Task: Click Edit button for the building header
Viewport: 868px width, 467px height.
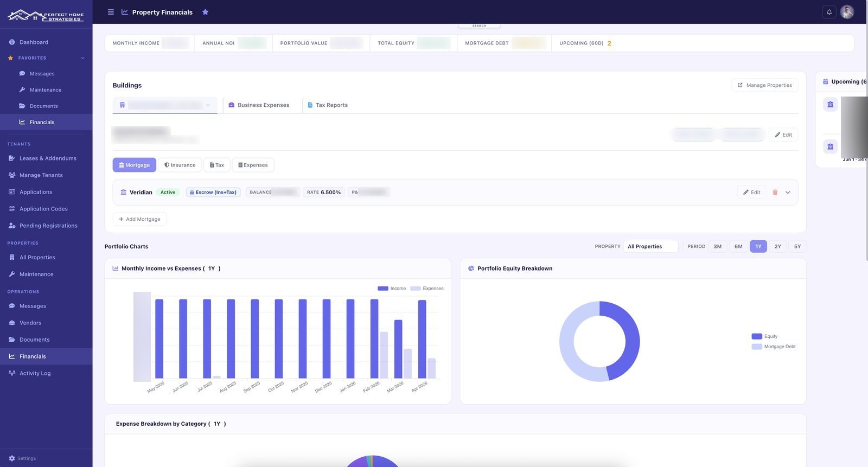Action: (x=783, y=135)
